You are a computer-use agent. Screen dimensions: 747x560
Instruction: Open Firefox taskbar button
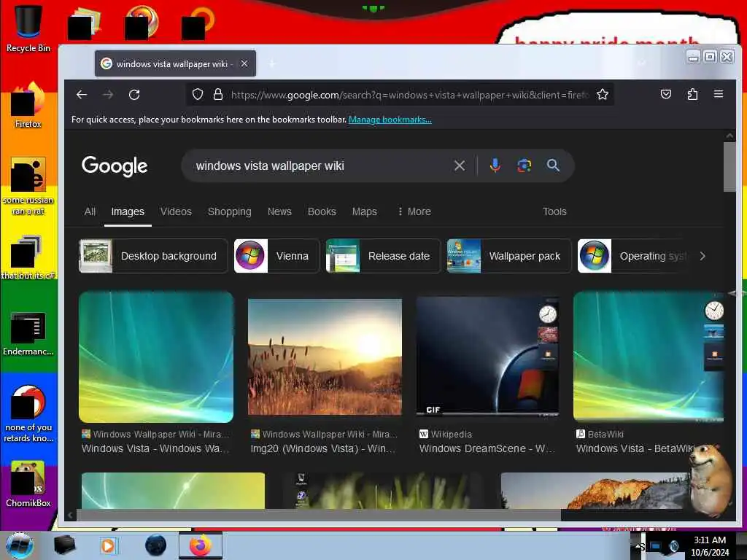pyautogui.click(x=200, y=545)
